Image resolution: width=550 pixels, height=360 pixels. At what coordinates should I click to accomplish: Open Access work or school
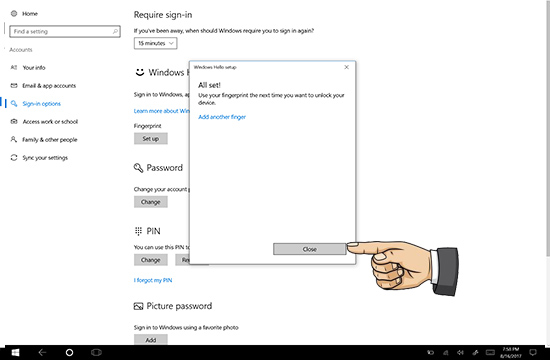click(x=50, y=121)
